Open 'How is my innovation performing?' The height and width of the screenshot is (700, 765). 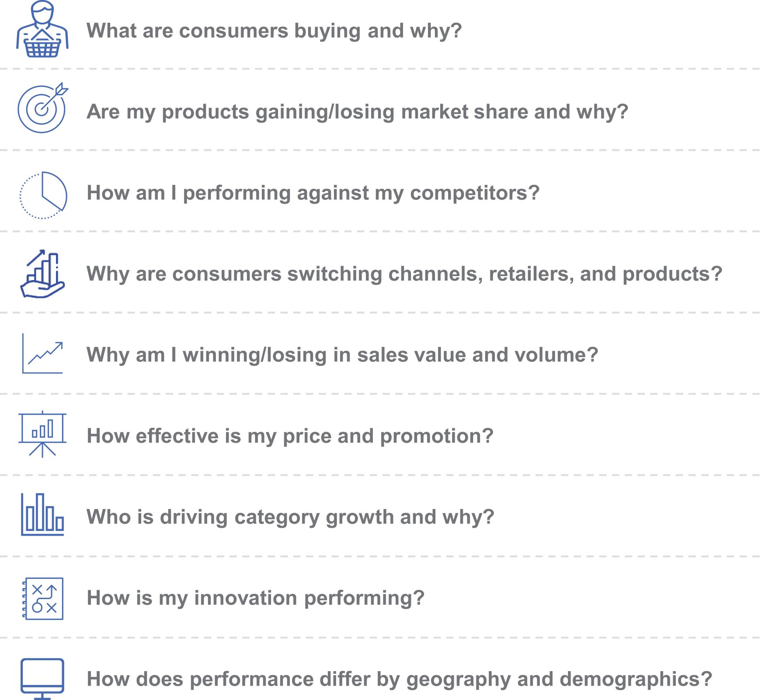coord(256,598)
